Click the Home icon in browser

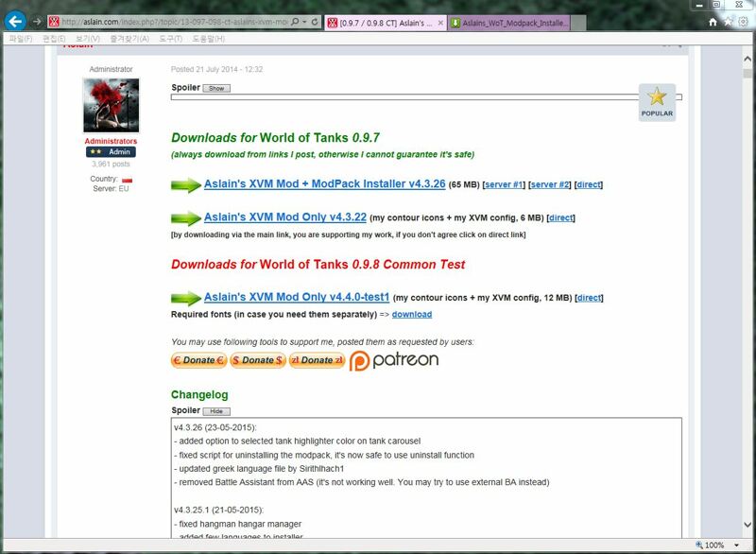tap(713, 22)
